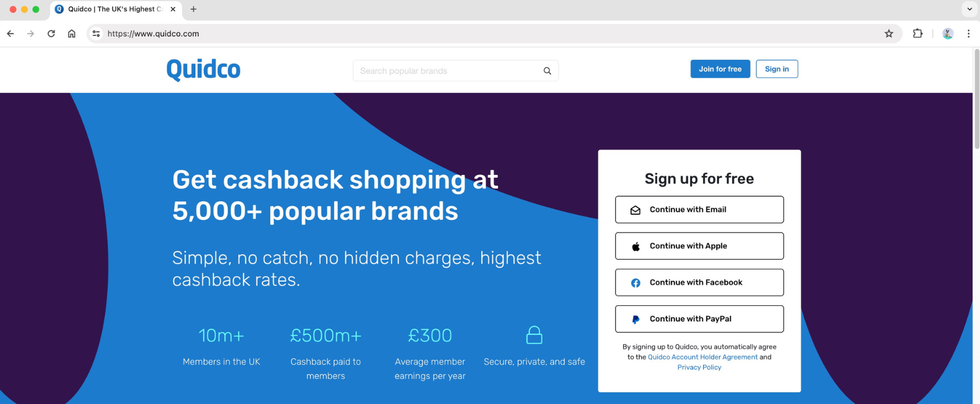Reload the page
Screen dimensions: 980x404
tap(51, 33)
